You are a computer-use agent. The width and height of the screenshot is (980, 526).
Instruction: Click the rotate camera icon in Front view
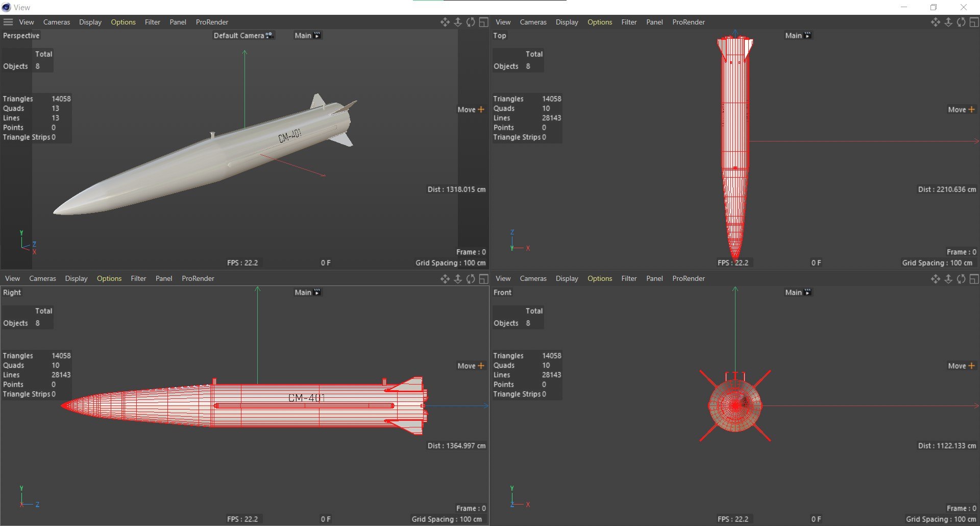961,278
